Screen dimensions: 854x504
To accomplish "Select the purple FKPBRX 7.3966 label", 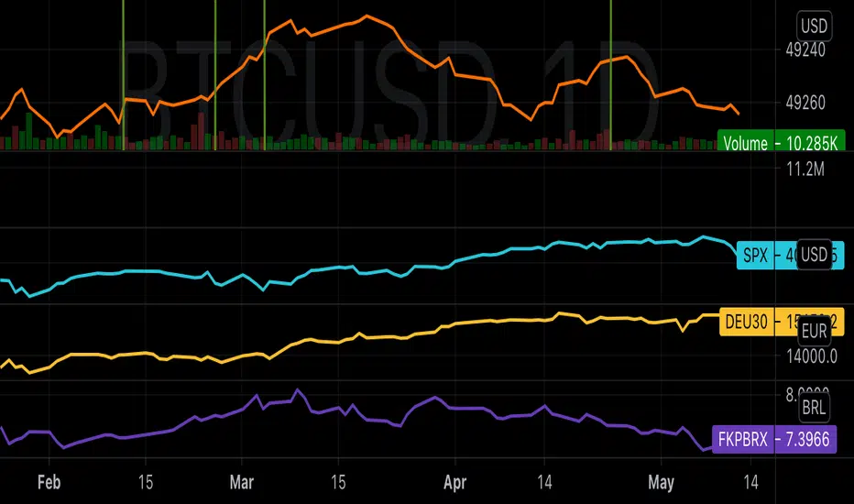I will [x=774, y=439].
